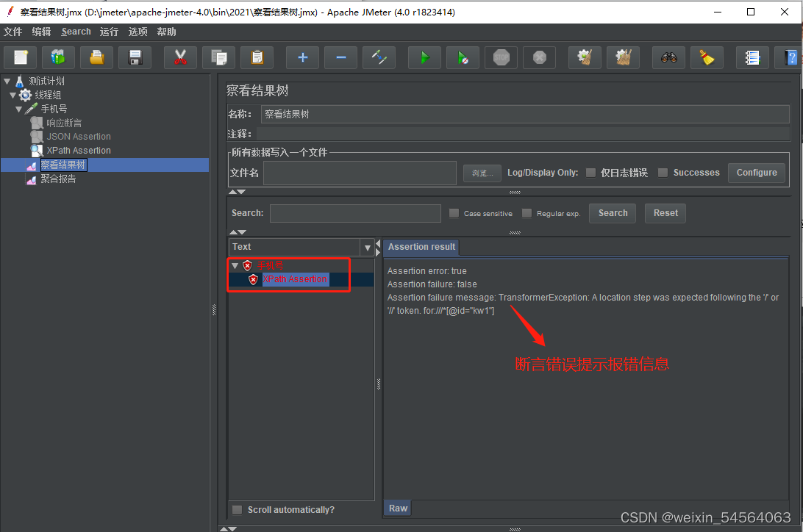Open the 帮助 menu
The height and width of the screenshot is (532, 803).
coord(166,32)
